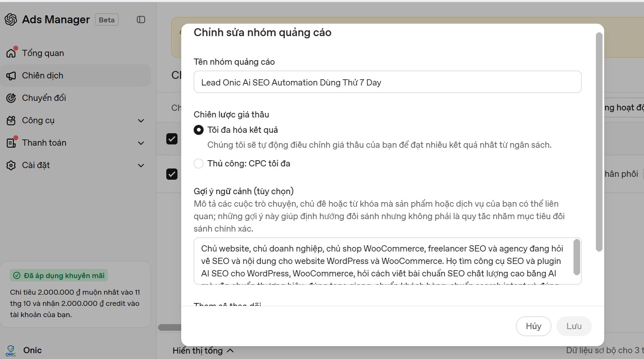The image size is (644, 359).
Task: Click the Gợi ý ngữ cảnh text area
Action: 387,261
